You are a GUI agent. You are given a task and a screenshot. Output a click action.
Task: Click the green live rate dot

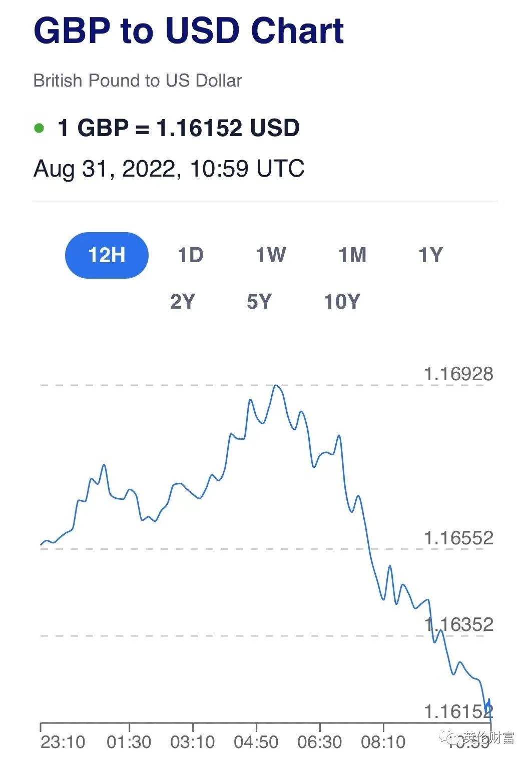(39, 128)
